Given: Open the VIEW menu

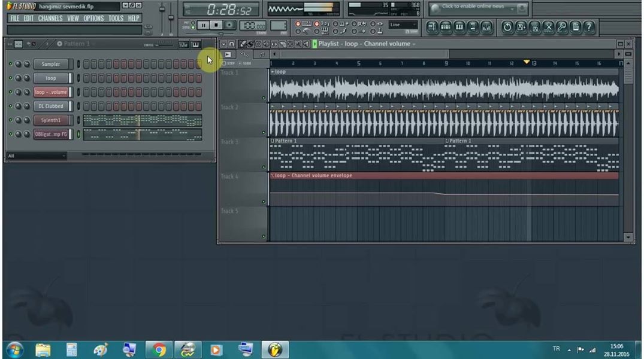Looking at the screenshot, I should point(72,19).
